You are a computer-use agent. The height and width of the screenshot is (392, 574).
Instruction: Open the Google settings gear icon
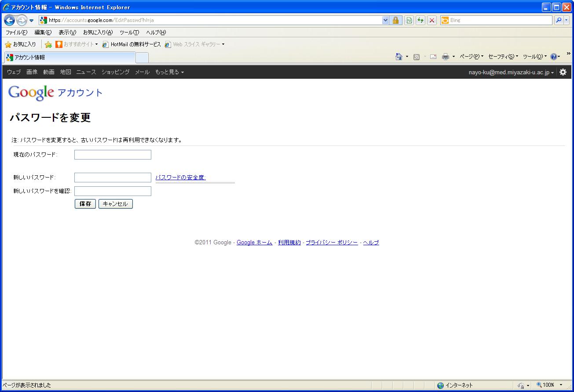(563, 72)
